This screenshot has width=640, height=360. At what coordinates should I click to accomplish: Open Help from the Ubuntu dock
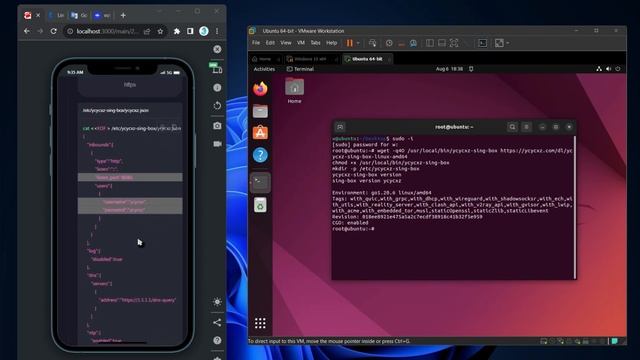click(x=260, y=155)
